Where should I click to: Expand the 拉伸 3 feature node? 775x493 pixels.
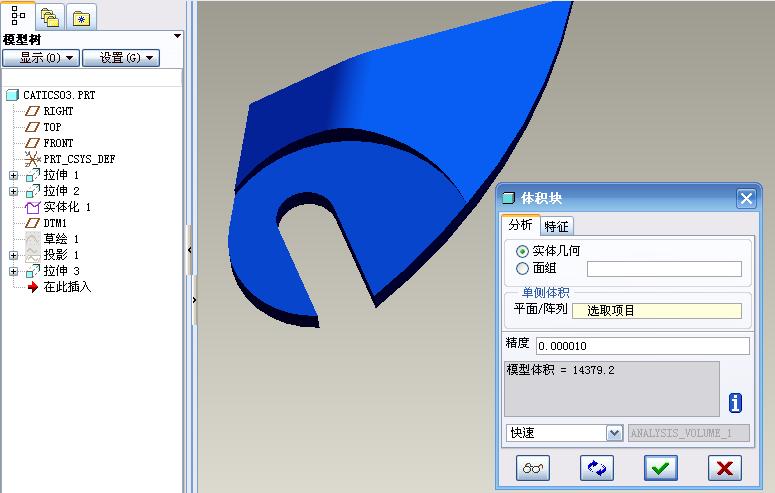click(13, 271)
